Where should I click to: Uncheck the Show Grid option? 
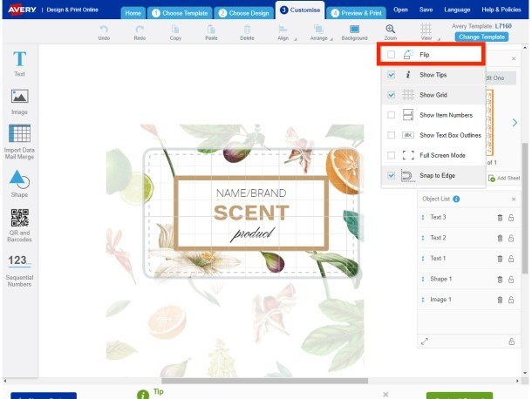[392, 95]
